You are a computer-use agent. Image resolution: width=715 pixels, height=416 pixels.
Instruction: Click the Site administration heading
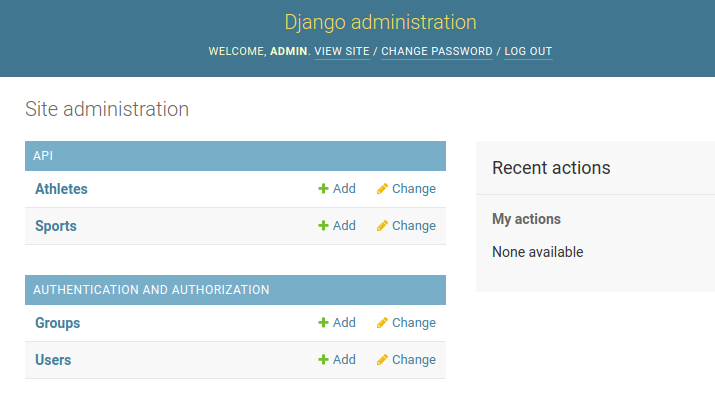(x=107, y=109)
